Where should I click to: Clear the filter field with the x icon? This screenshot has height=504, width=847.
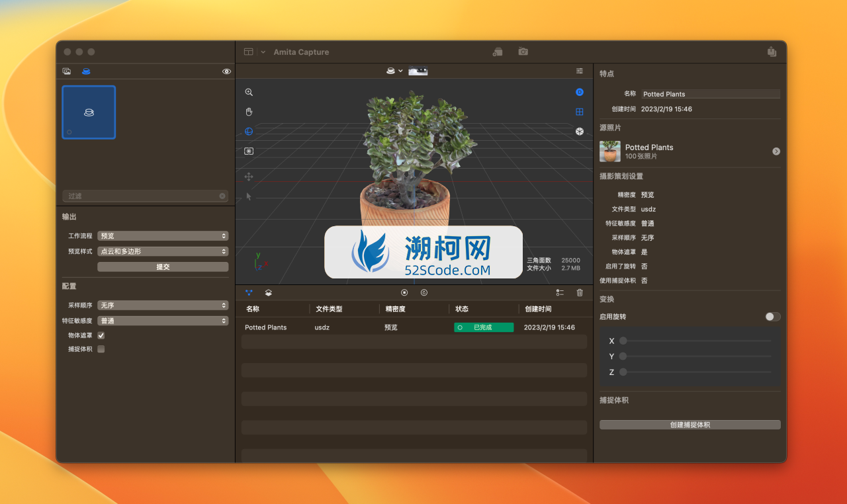tap(222, 196)
